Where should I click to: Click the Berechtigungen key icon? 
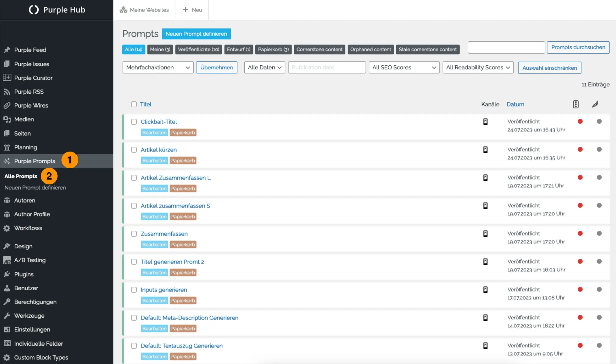[x=7, y=302]
